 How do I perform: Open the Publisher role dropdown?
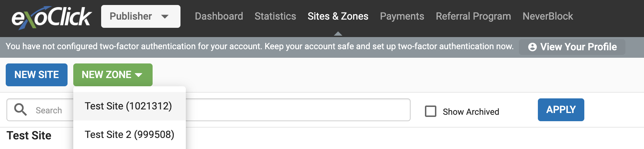click(x=140, y=16)
